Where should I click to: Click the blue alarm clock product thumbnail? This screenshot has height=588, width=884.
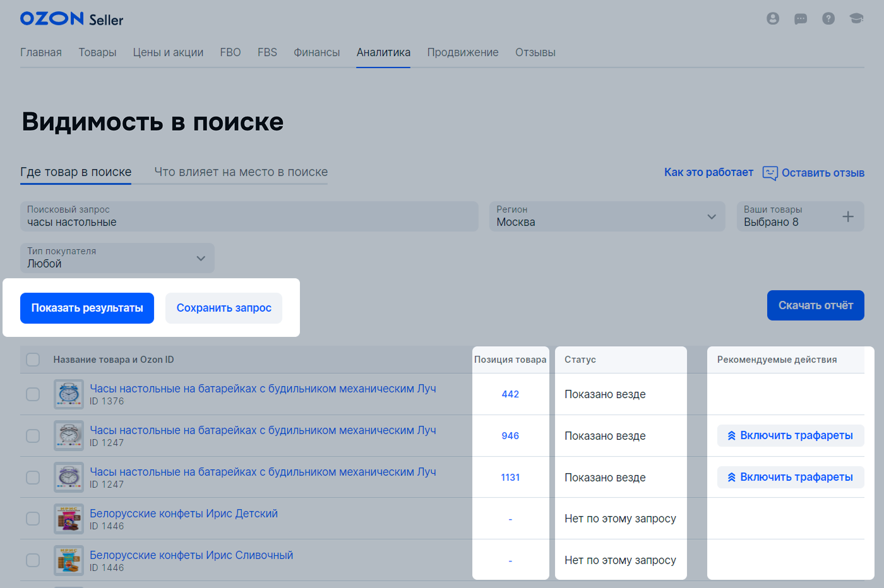point(69,394)
